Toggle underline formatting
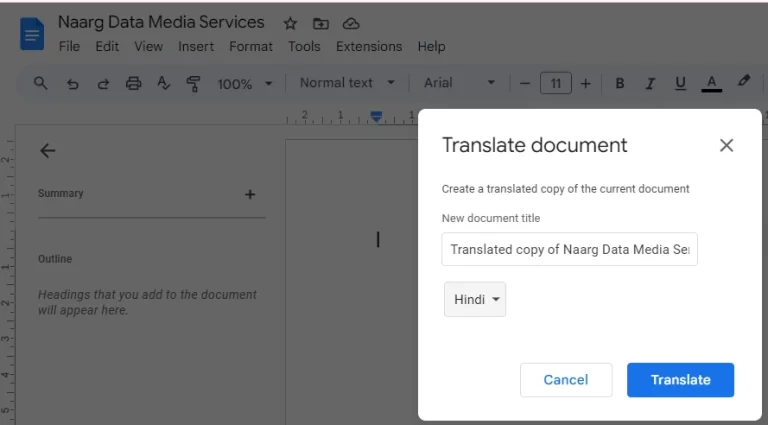 coord(681,84)
